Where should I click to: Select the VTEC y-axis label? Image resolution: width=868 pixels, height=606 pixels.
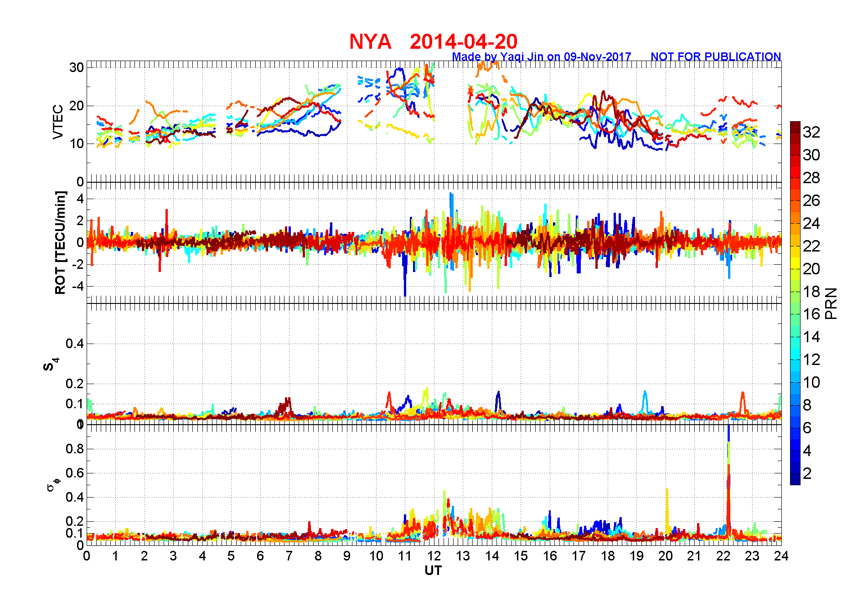58,122
